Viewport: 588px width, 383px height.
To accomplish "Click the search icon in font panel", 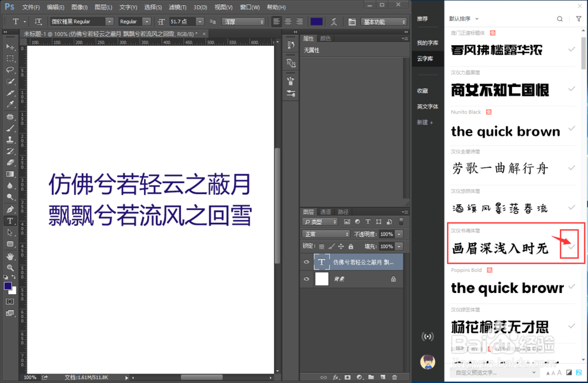I will click(559, 19).
